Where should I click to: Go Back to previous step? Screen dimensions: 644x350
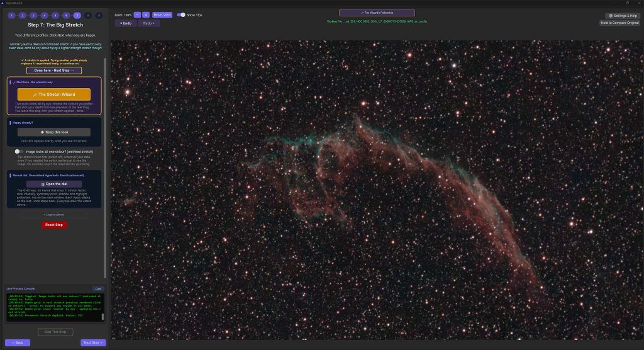coord(18,342)
